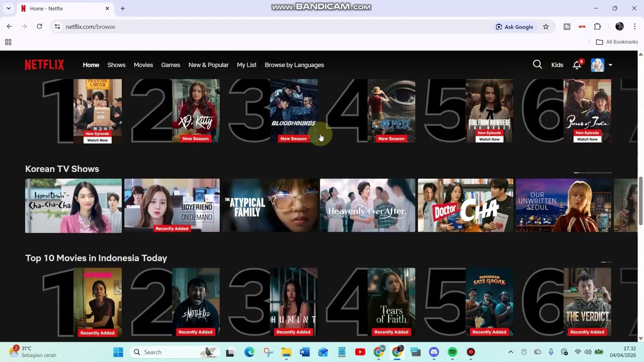Open the notifications bell
This screenshot has height=362, width=644.
point(577,65)
